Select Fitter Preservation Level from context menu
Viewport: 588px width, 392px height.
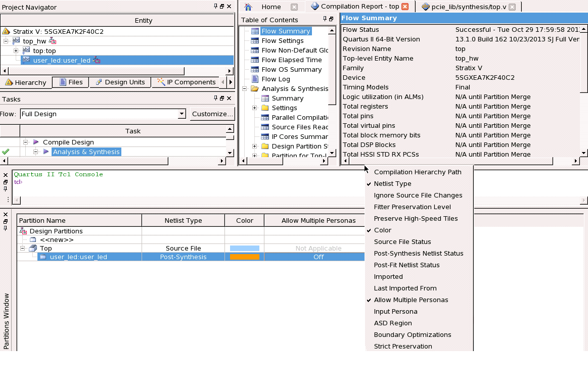pyautogui.click(x=412, y=207)
